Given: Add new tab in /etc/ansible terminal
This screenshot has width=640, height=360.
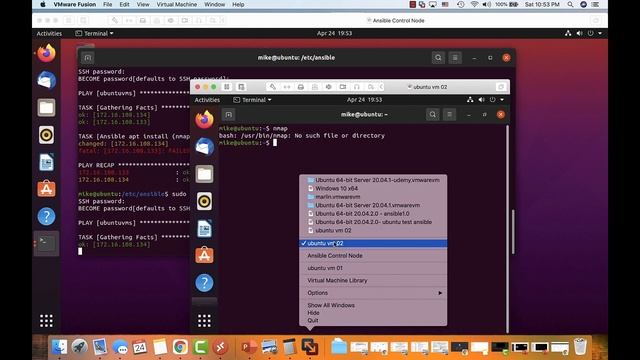Looking at the screenshot, I should [87, 58].
